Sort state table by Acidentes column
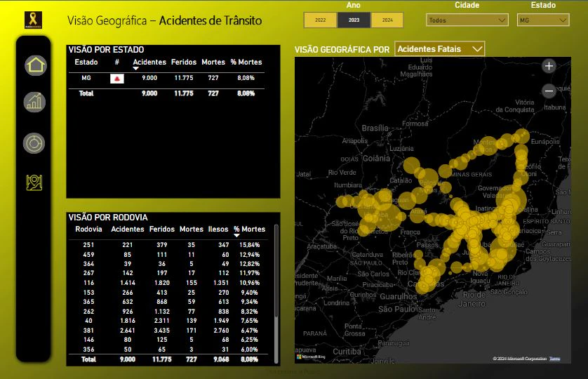This screenshot has height=379, width=588. [x=149, y=62]
